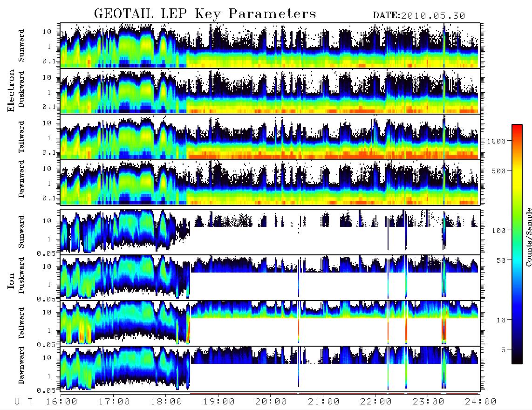Click the 'Ion' group axis label

point(11,280)
